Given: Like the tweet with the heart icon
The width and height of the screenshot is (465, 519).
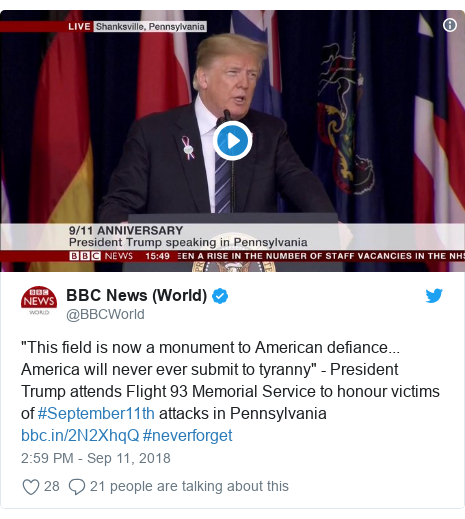Looking at the screenshot, I should tap(31, 487).
